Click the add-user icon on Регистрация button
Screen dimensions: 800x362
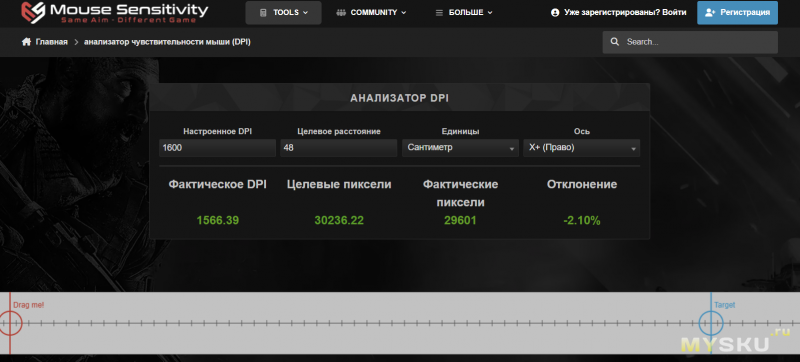[x=711, y=13]
